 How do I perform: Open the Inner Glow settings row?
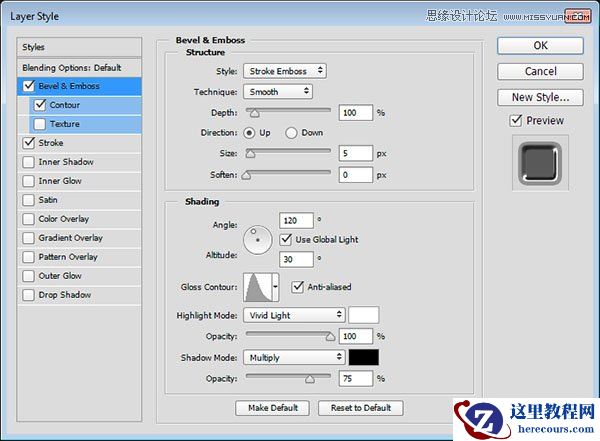[x=79, y=181]
